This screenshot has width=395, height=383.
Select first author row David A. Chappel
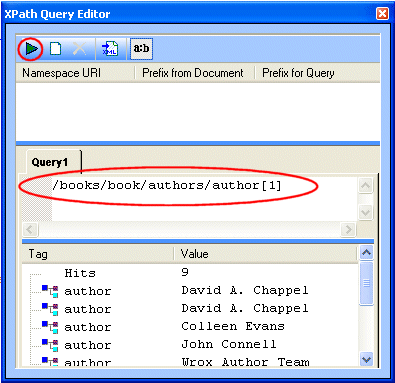pyautogui.click(x=191, y=291)
